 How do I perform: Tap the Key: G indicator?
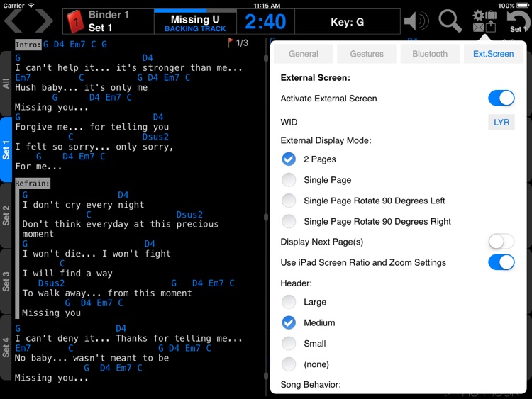coord(347,22)
